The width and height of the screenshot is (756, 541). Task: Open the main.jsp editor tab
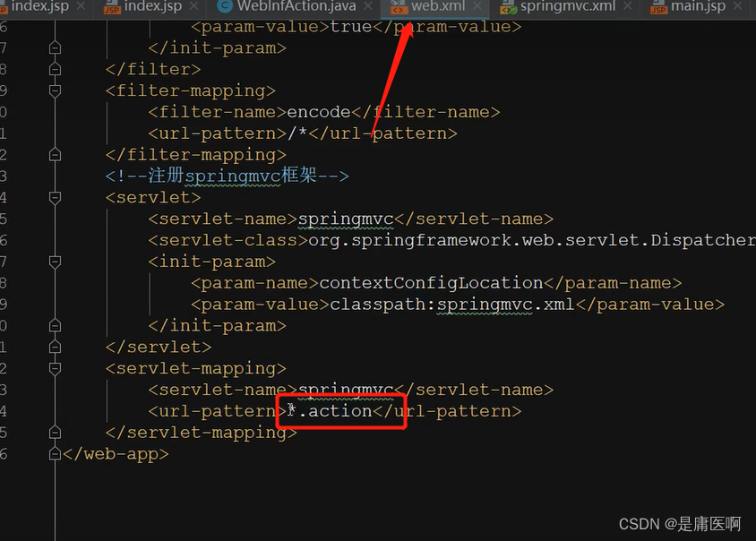coord(698,6)
